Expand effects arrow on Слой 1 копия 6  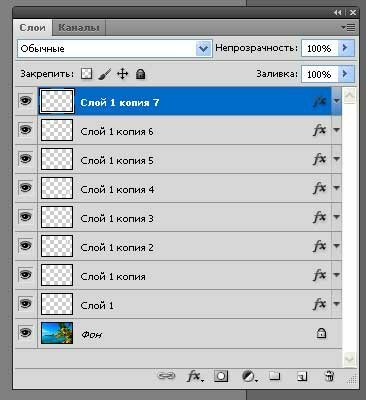click(x=336, y=130)
